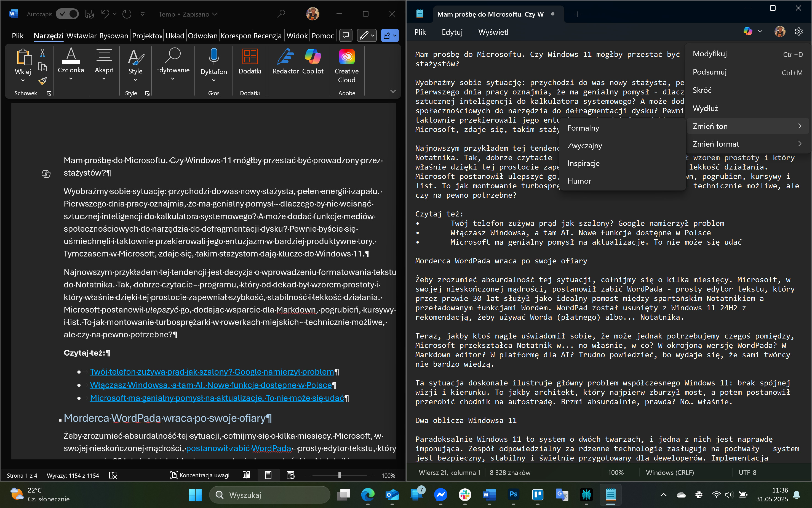Click the search magnifier in Word title bar
Image resolution: width=812 pixels, height=508 pixels.
[281, 14]
